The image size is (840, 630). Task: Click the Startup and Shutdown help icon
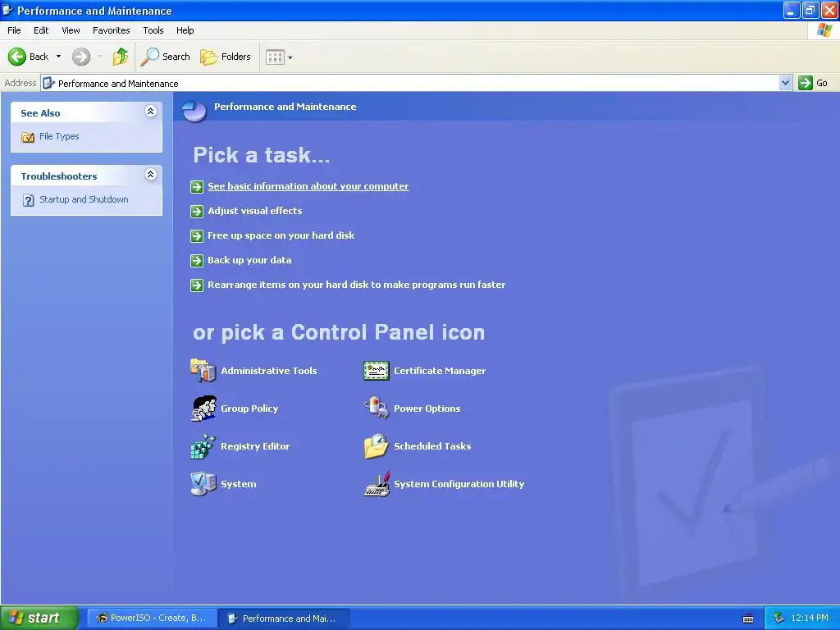coord(29,200)
